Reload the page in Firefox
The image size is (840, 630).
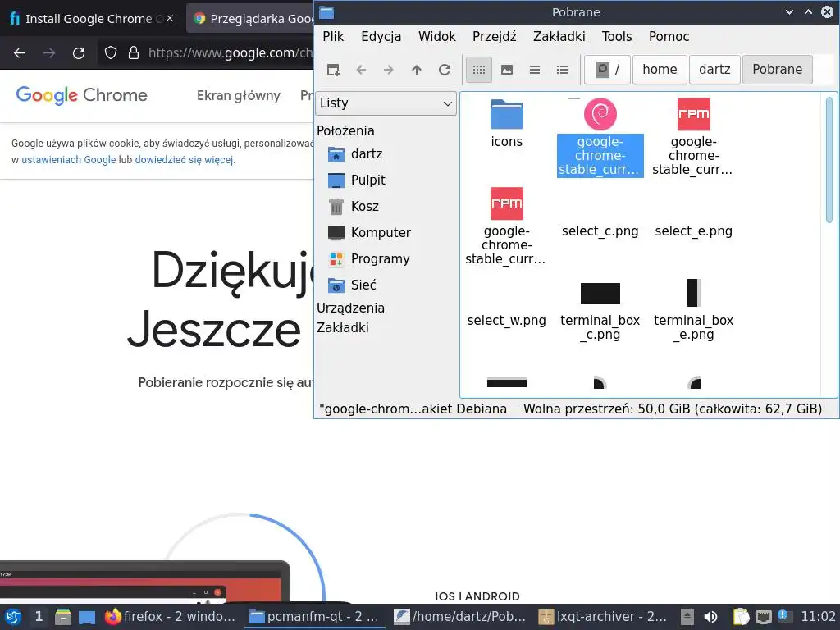tap(79, 53)
